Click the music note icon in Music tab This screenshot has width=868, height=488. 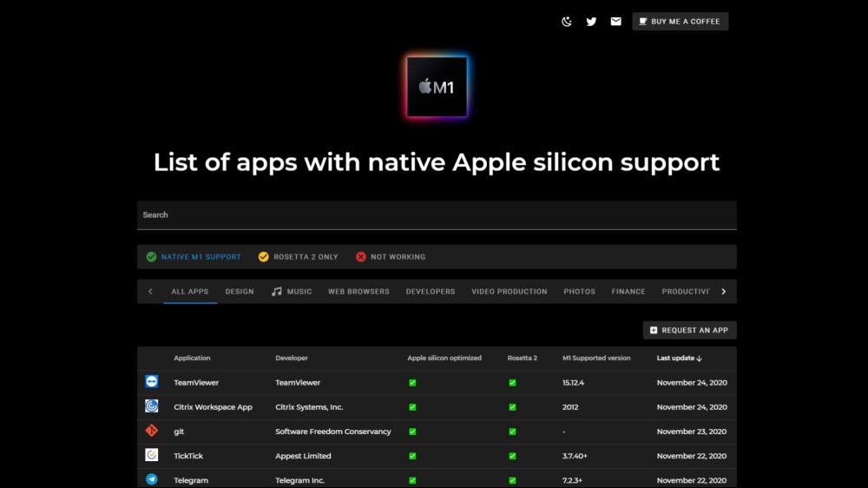[x=276, y=292]
